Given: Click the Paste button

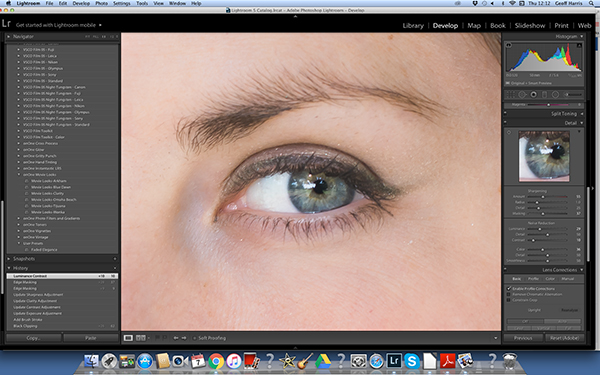Looking at the screenshot, I should click(x=90, y=338).
